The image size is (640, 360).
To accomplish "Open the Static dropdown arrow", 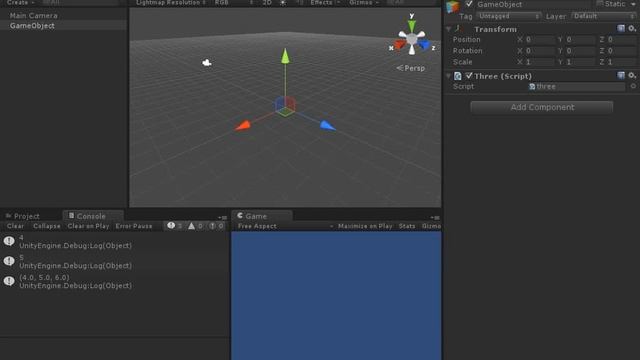I will tap(633, 4).
